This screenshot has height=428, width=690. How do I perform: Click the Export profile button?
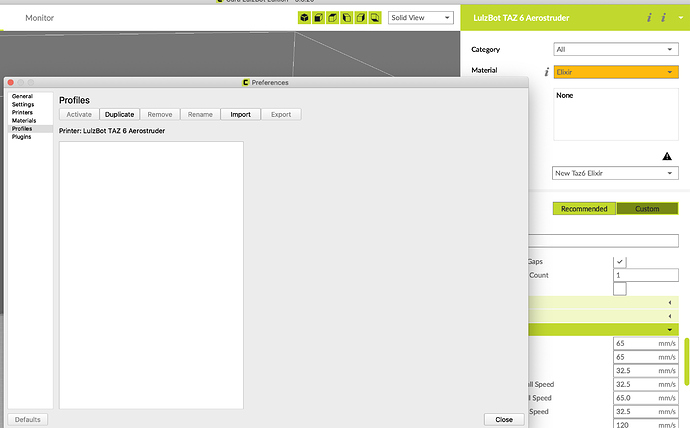[281, 114]
